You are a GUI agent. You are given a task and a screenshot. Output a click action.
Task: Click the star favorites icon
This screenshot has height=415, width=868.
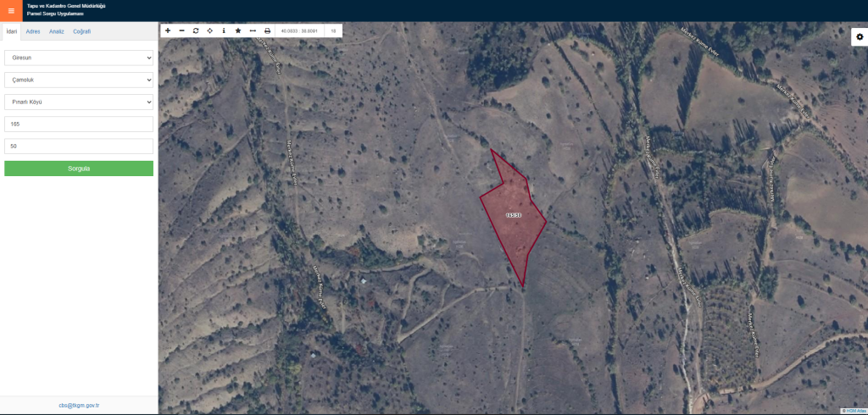pyautogui.click(x=238, y=30)
